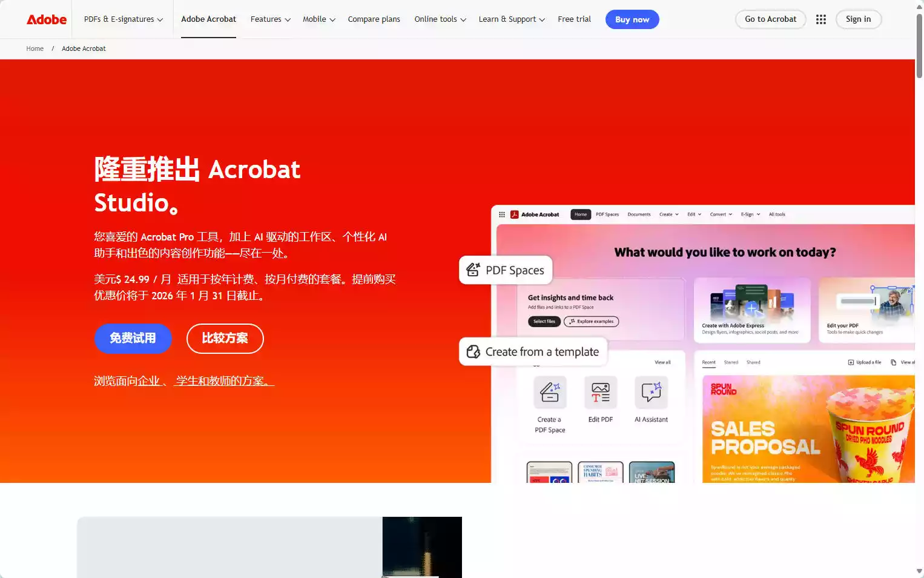924x578 pixels.
Task: Click the preview app grid icon
Action: tap(502, 214)
